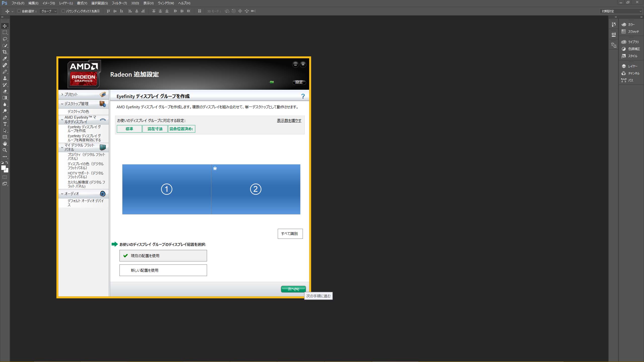Enable バウンディングボックスを表示 checkbox
644x362 pixels.
[63, 11]
